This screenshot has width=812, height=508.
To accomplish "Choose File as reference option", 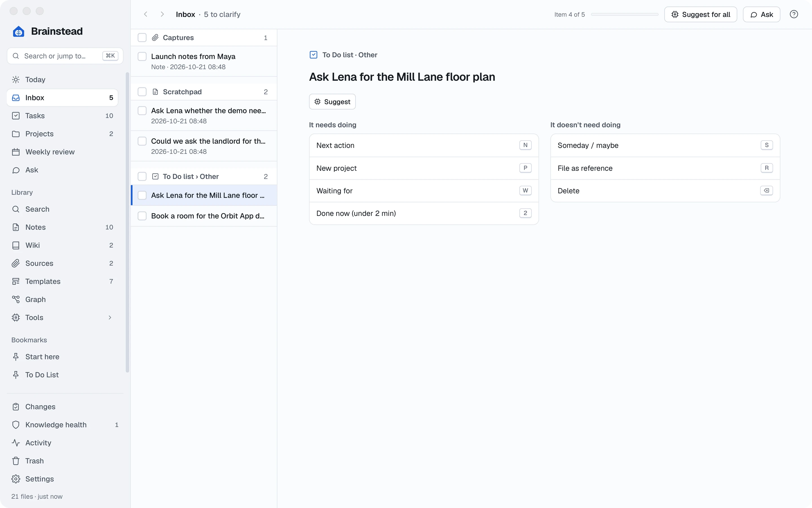I will (665, 168).
